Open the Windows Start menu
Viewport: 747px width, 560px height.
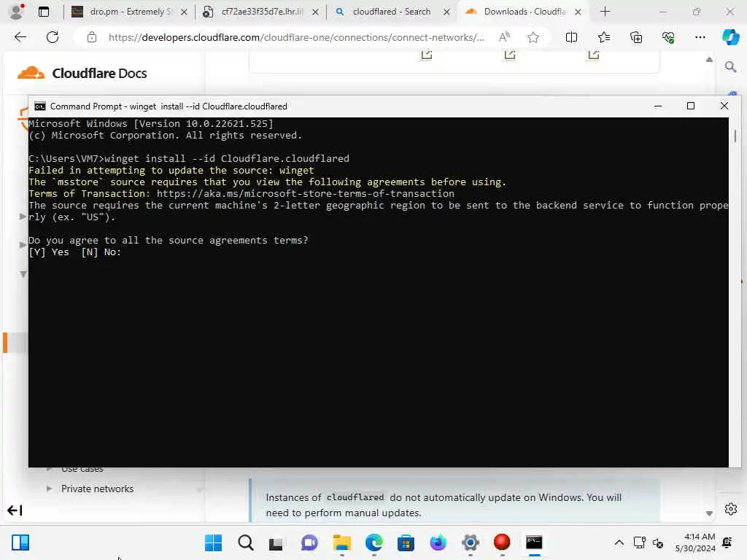coord(213,542)
